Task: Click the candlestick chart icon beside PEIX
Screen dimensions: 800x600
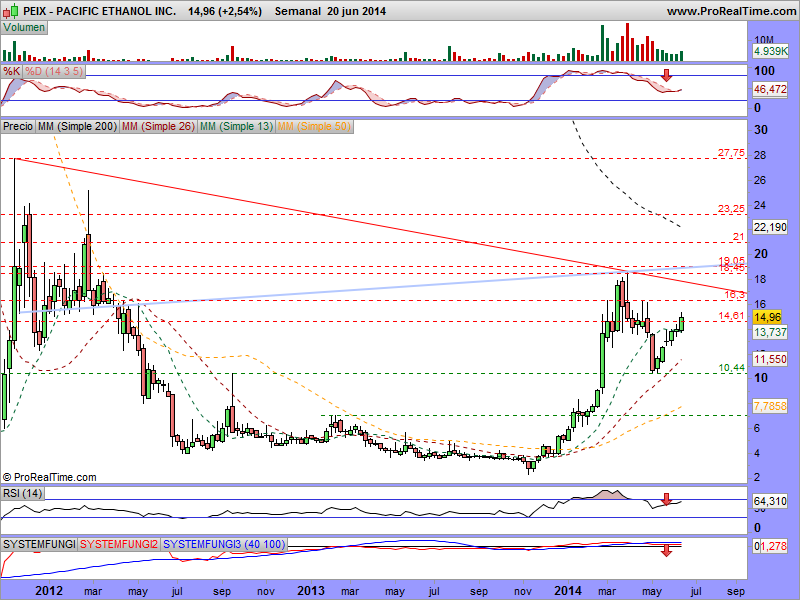Action: [11, 10]
